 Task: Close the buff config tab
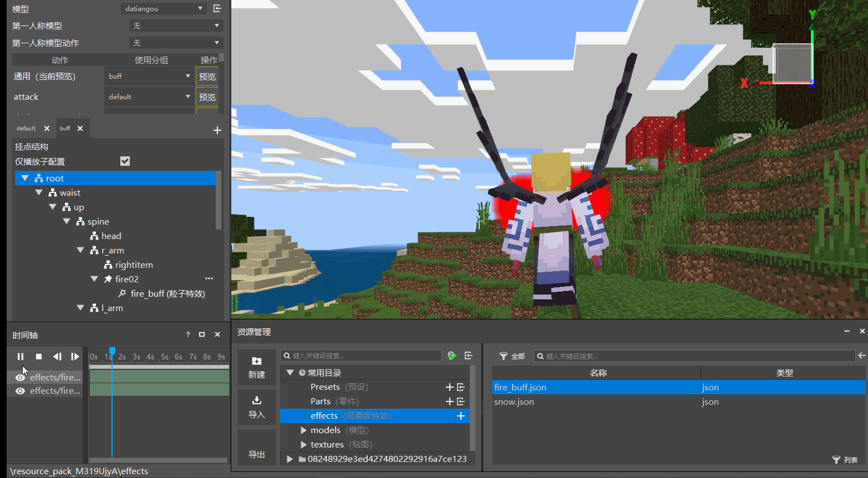point(80,128)
